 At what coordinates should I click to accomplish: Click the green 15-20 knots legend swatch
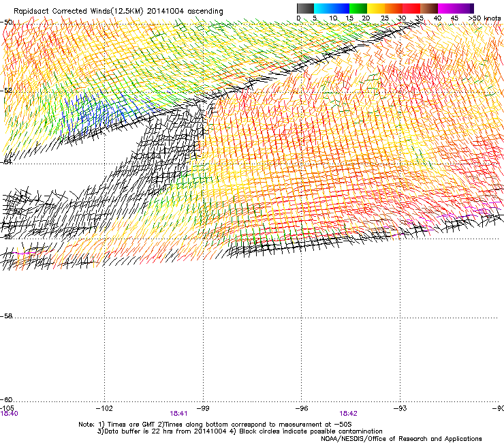358,8
